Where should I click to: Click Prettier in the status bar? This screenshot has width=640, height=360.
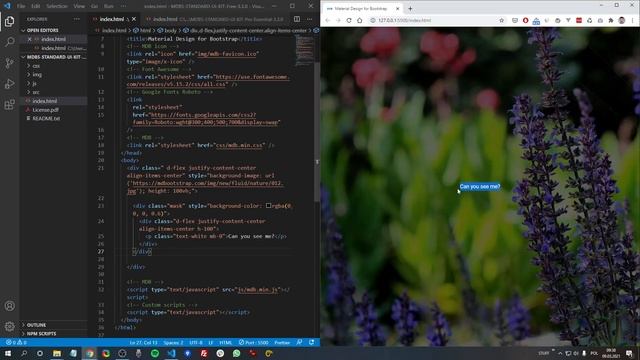[282, 342]
